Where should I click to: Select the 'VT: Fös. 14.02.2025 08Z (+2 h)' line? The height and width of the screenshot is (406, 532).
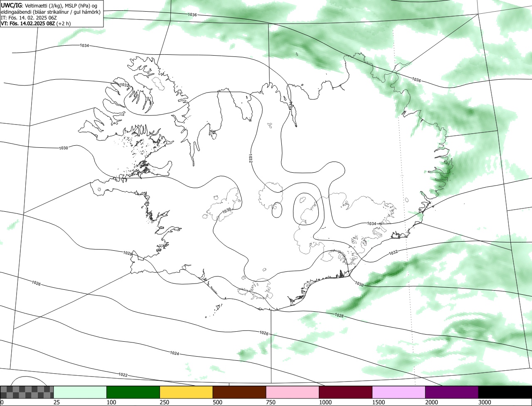(36, 23)
